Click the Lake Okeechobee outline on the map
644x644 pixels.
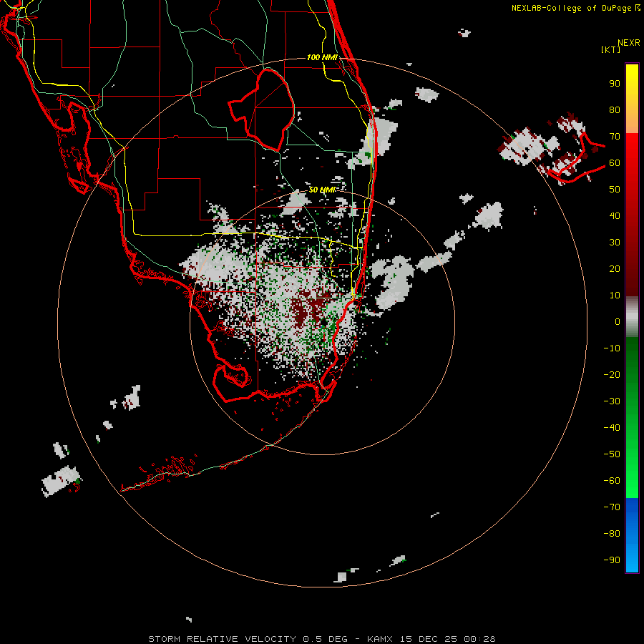pyautogui.click(x=262, y=109)
